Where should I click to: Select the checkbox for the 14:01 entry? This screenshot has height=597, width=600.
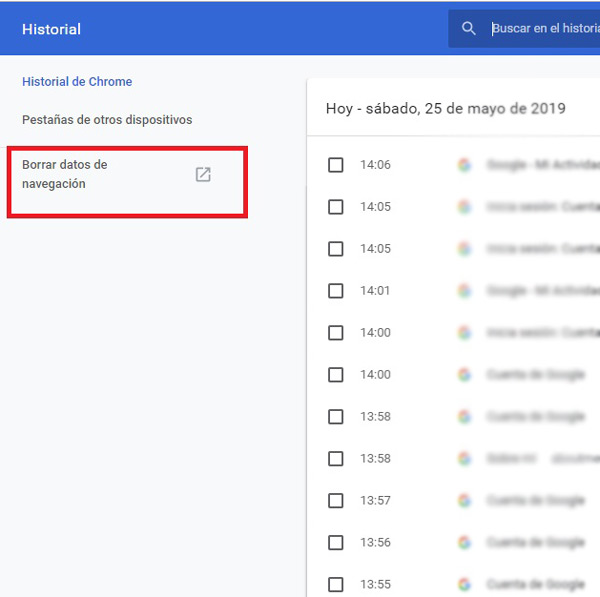click(x=336, y=291)
